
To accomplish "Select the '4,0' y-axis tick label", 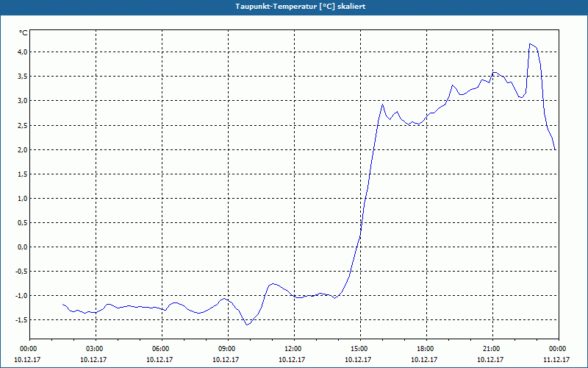I will 23,52.
